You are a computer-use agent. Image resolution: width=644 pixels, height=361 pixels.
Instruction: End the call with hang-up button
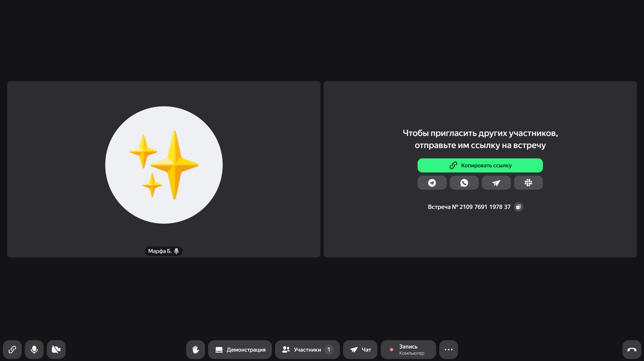[x=632, y=349]
